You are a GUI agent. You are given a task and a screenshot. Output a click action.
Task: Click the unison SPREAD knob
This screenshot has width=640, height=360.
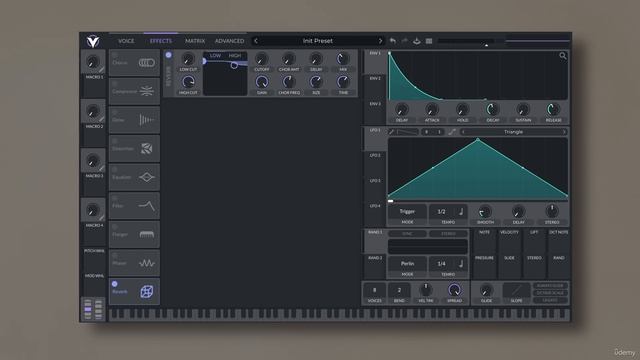point(454,290)
